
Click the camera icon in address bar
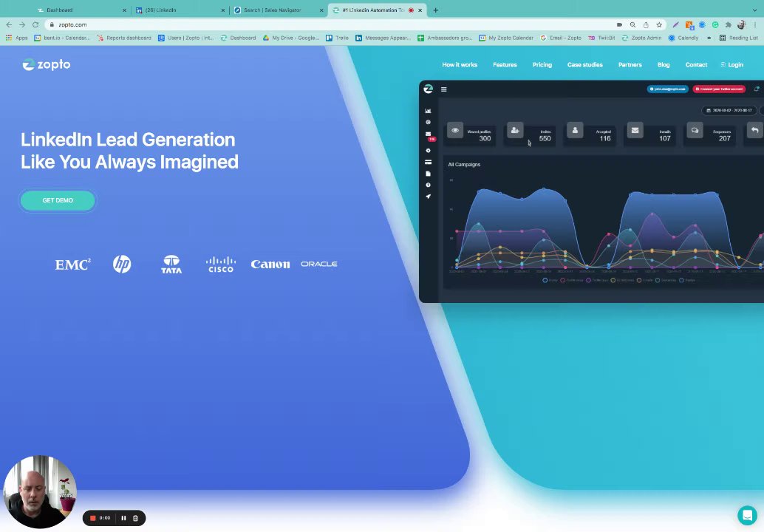619,24
